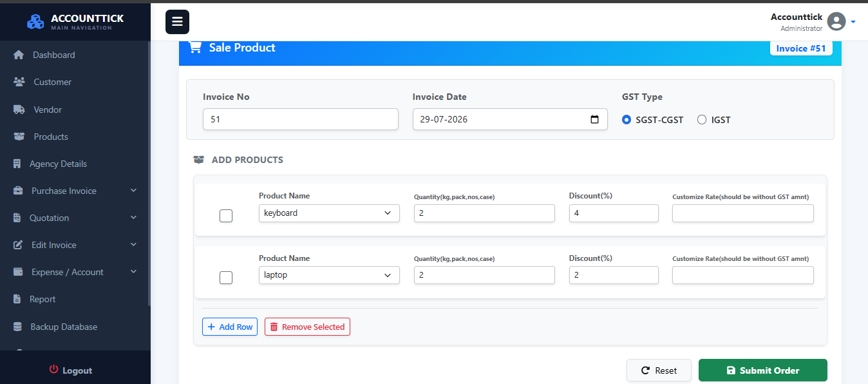Expand the Quotation submenu chevron
Viewport: 868px width, 384px height.
(x=133, y=218)
